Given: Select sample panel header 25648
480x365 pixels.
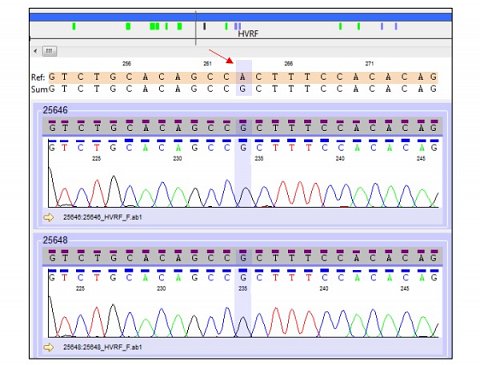Looking at the screenshot, I should 55,240.
